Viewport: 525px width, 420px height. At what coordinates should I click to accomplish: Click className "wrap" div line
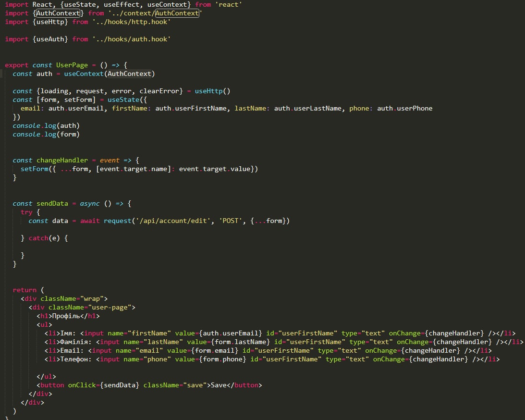pyautogui.click(x=64, y=299)
